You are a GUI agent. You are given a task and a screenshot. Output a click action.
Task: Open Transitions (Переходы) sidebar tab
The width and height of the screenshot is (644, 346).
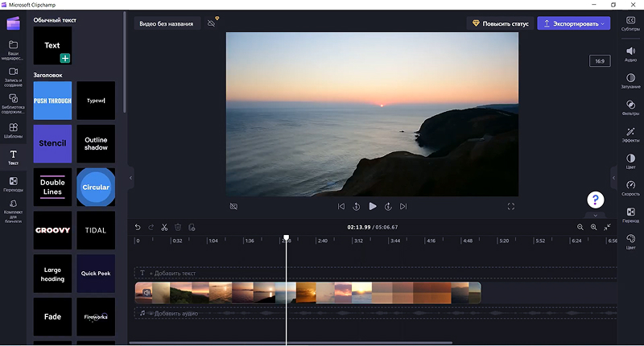(x=13, y=184)
